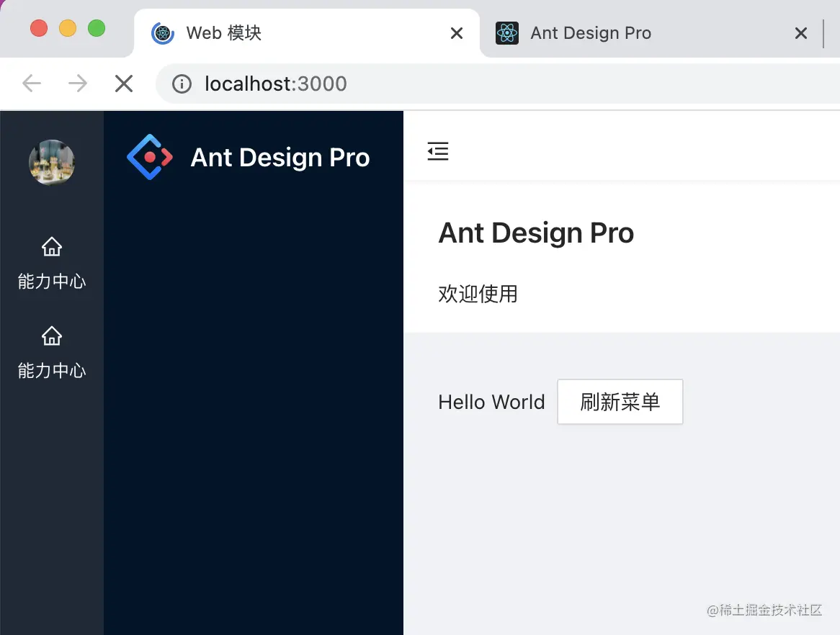Click the 刷新菜单 button

point(620,402)
